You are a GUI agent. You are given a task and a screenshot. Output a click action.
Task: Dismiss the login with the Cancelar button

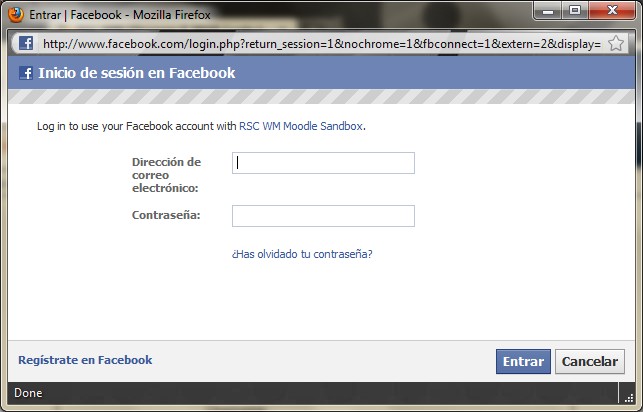[x=590, y=362]
